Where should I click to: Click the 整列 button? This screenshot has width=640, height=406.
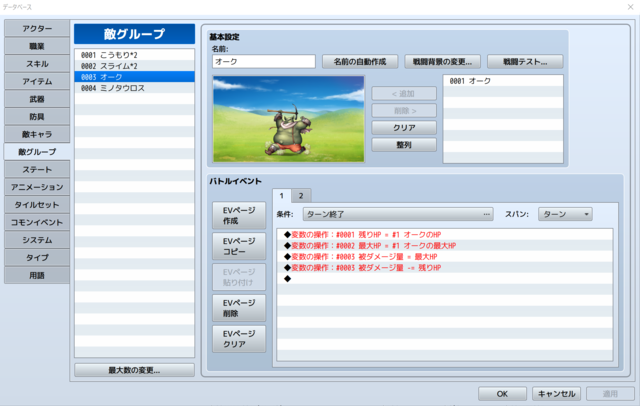pyautogui.click(x=404, y=145)
